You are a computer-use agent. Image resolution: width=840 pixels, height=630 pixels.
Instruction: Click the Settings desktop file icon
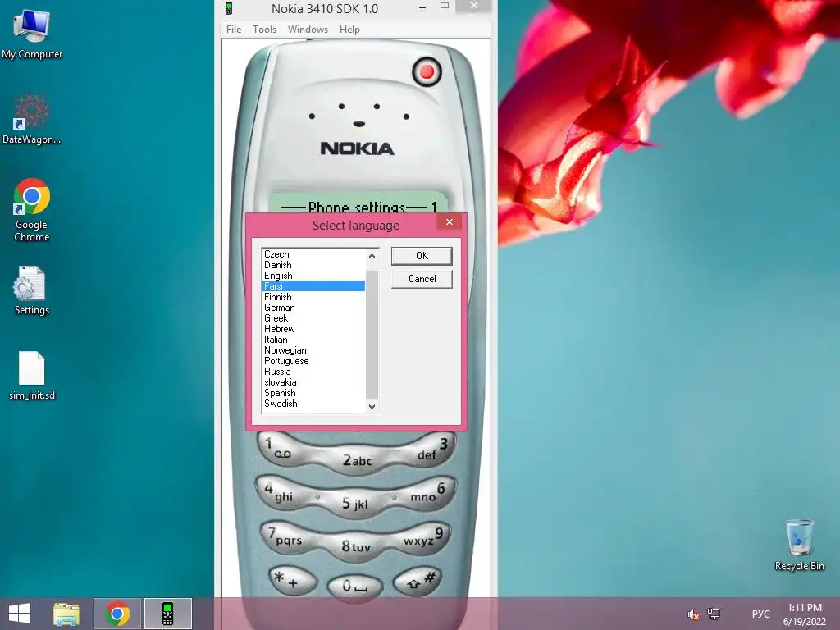pos(32,290)
